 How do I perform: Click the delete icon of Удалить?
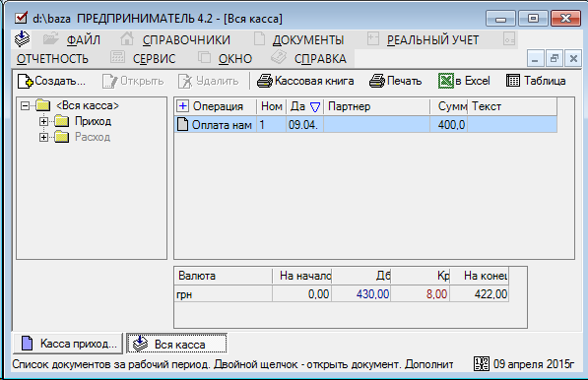185,81
